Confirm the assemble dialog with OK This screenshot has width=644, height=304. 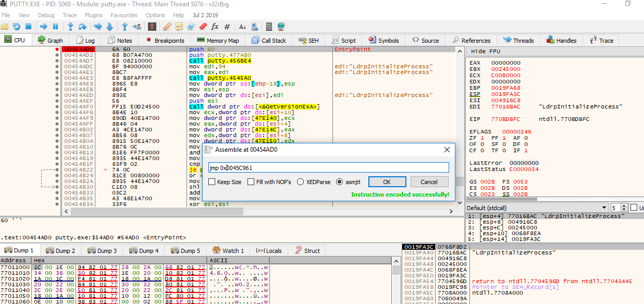(x=387, y=182)
